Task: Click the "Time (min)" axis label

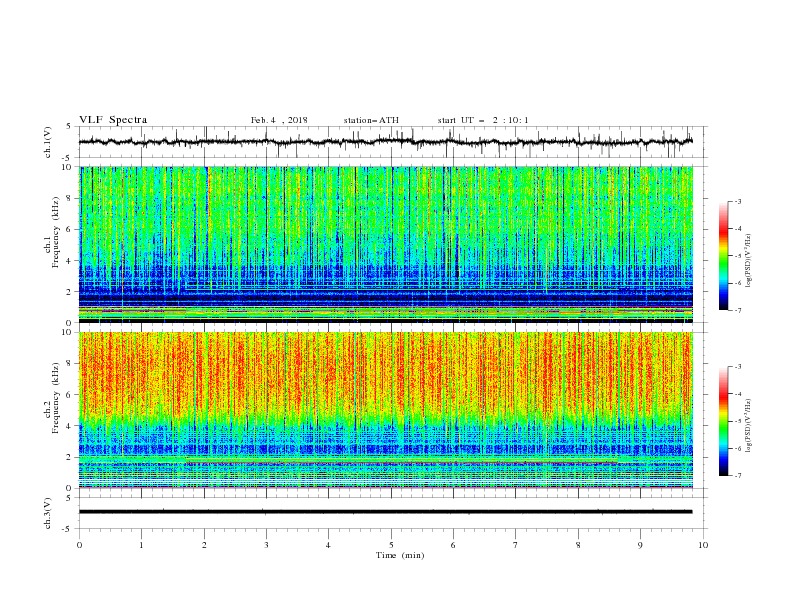Action: coord(400,555)
